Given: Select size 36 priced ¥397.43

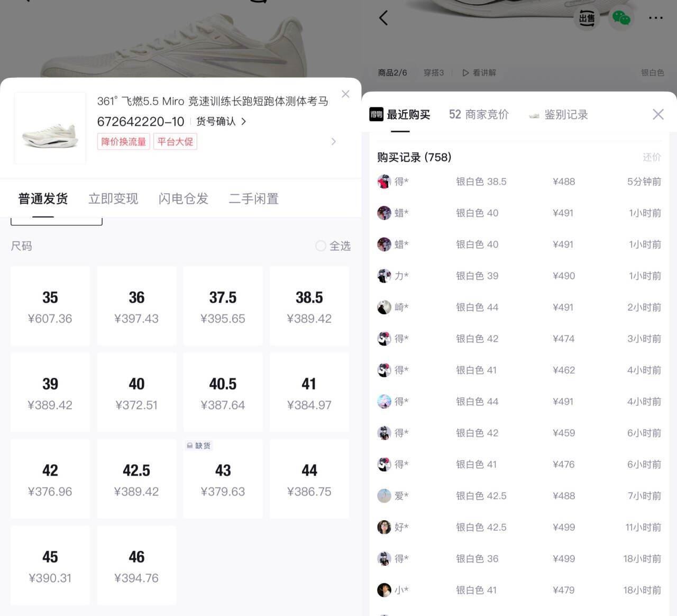Looking at the screenshot, I should (x=136, y=306).
